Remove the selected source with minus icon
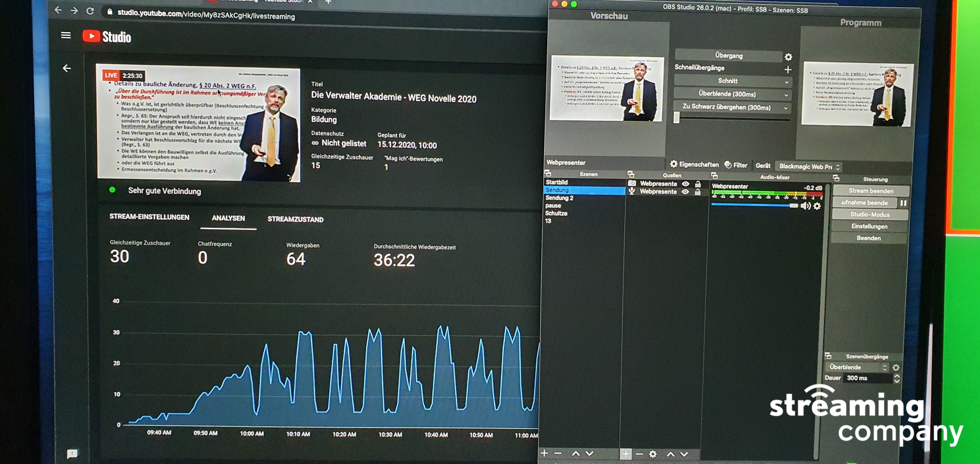 coord(639,454)
